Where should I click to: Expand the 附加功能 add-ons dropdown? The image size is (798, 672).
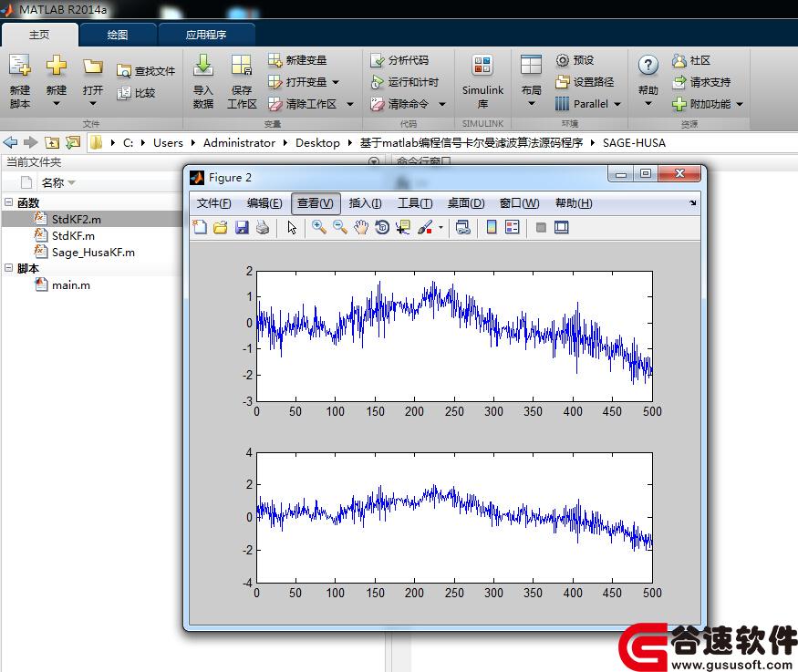(x=740, y=104)
